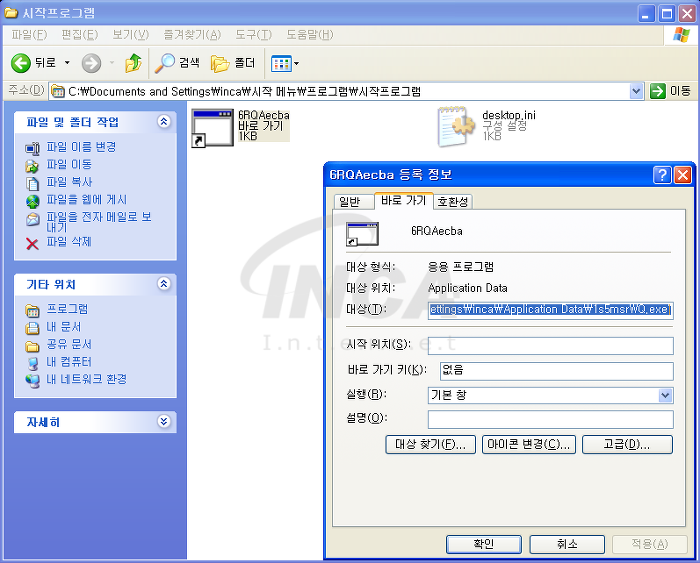This screenshot has width=700, height=563.
Task: Click the 설명(O) description field
Action: 550,419
